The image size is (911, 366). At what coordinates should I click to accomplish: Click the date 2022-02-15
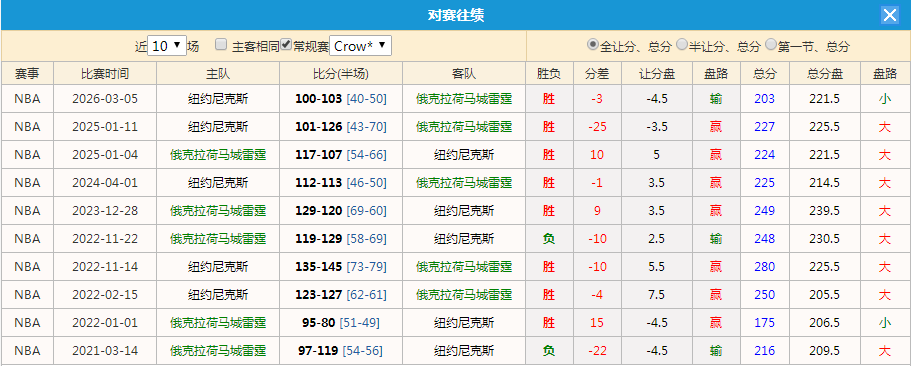(x=105, y=295)
